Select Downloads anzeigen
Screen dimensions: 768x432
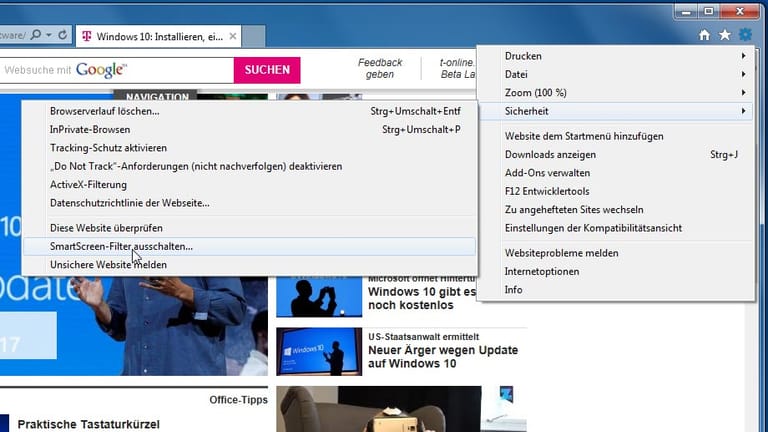[x=617, y=155]
